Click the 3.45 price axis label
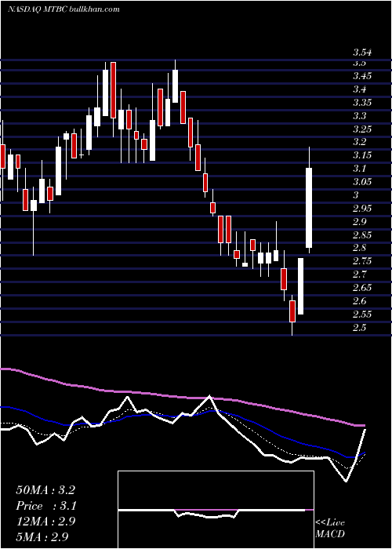Viewport: 392px width, 549px height. (362, 76)
